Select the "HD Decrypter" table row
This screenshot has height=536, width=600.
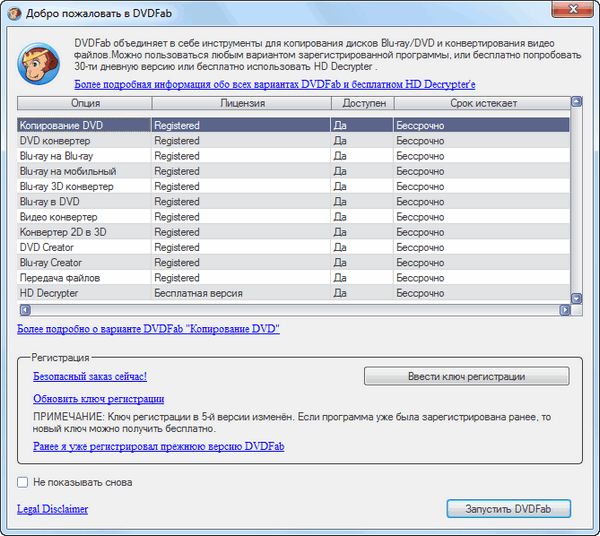pos(50,293)
